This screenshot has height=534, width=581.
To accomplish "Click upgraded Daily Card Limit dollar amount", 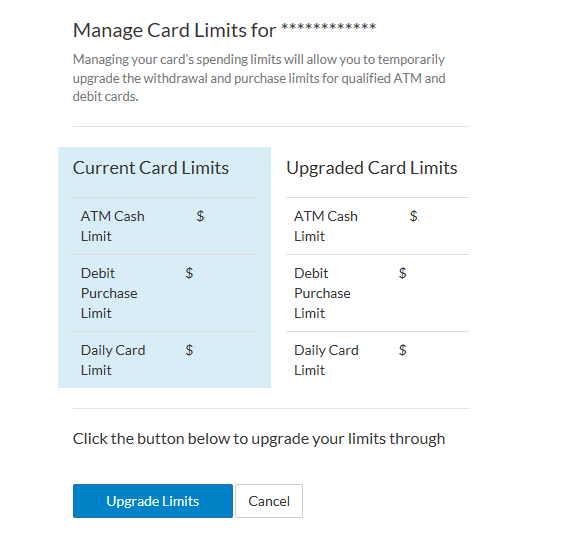I will 403,350.
